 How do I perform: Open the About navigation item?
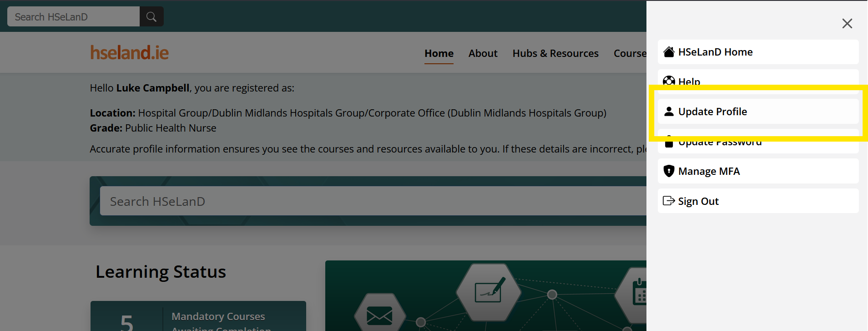(483, 53)
